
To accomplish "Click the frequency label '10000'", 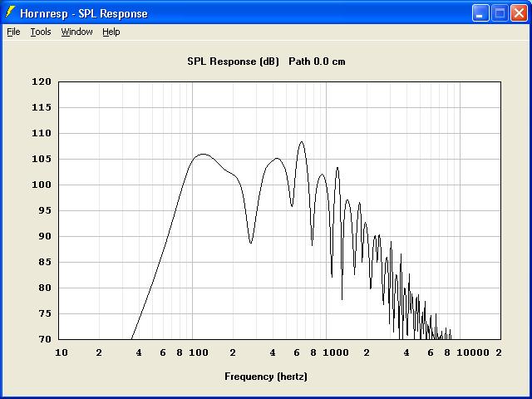I will tap(473, 352).
